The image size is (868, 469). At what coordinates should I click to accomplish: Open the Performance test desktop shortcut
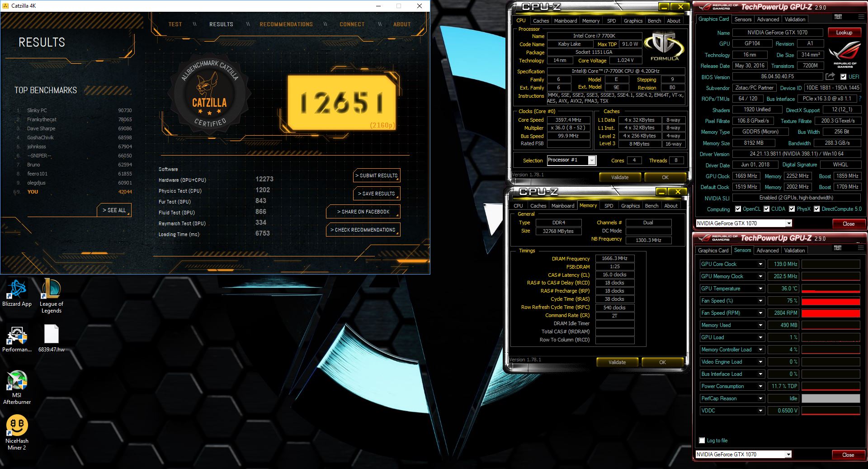(x=17, y=340)
